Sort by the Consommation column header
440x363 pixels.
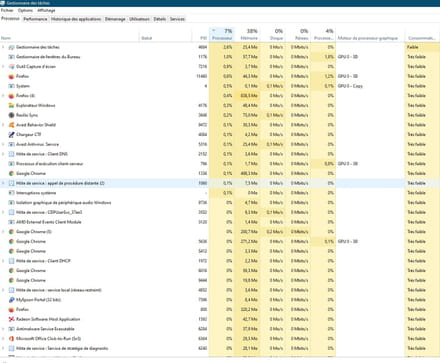[x=422, y=35]
